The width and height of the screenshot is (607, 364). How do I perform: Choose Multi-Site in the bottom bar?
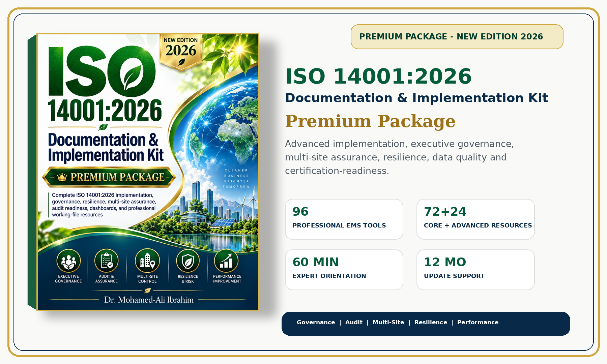(x=388, y=322)
